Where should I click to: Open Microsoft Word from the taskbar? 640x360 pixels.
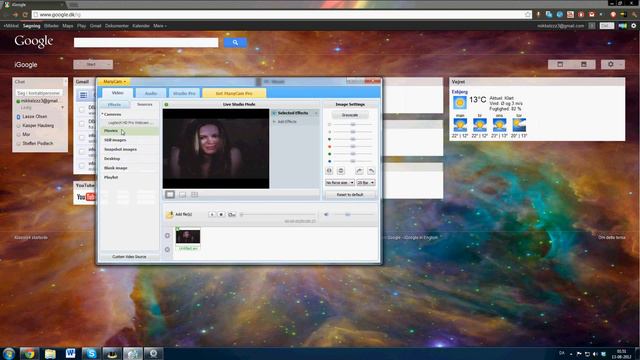[70, 353]
